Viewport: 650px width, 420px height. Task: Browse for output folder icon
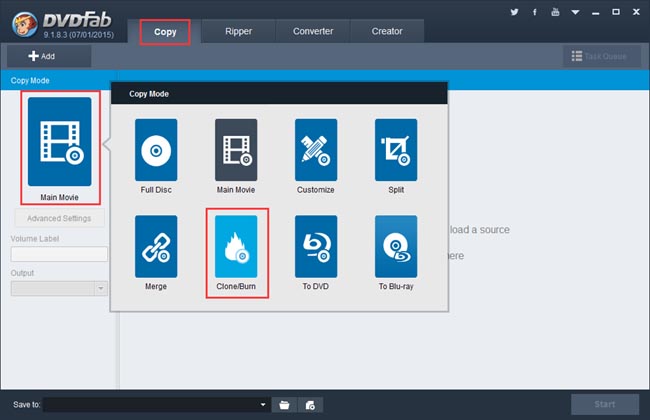tap(284, 405)
